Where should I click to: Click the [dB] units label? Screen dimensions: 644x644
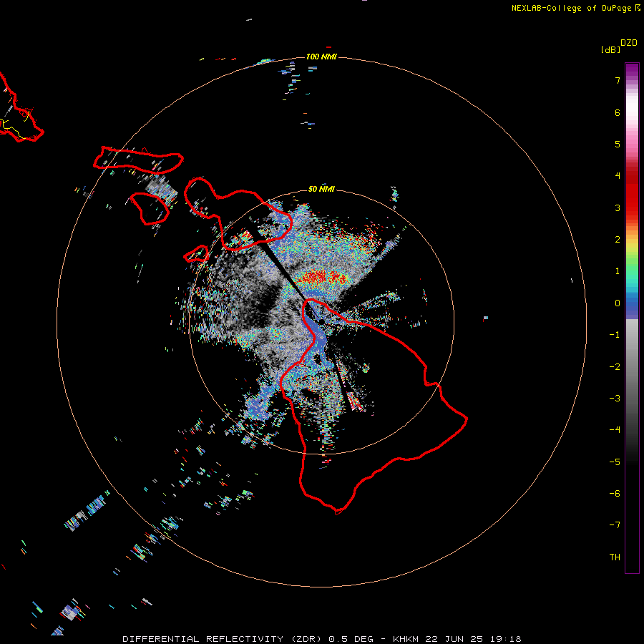point(611,49)
